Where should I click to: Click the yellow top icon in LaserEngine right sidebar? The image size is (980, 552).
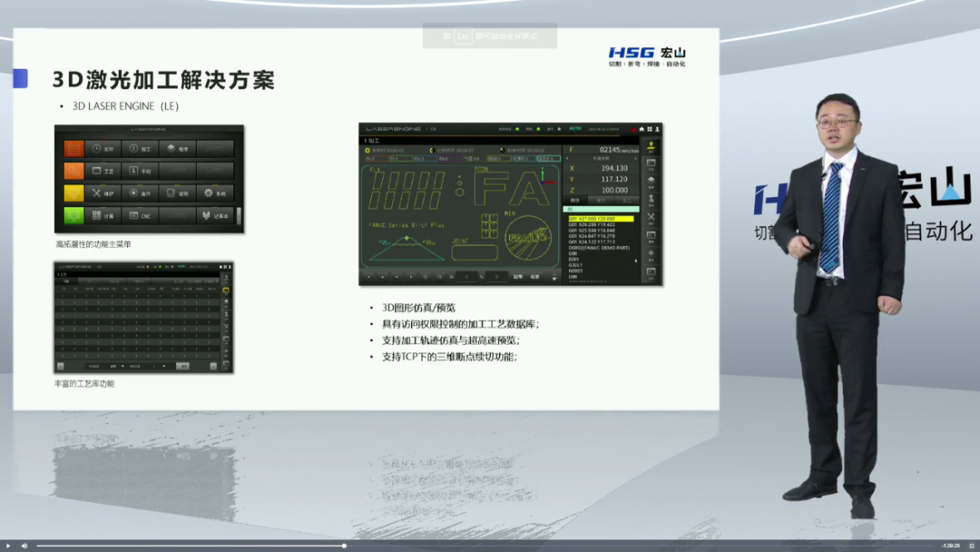tap(651, 147)
